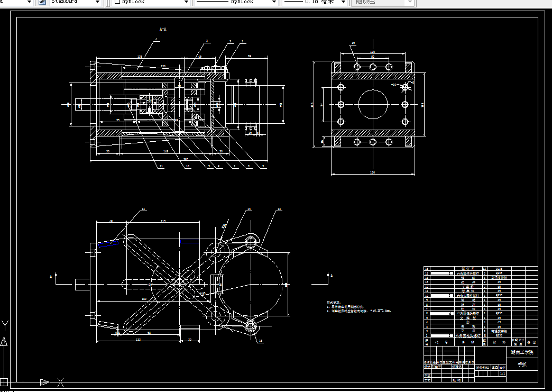Select the left A section cut marker
Screen dimensions: 552x392
[x=51, y=277]
